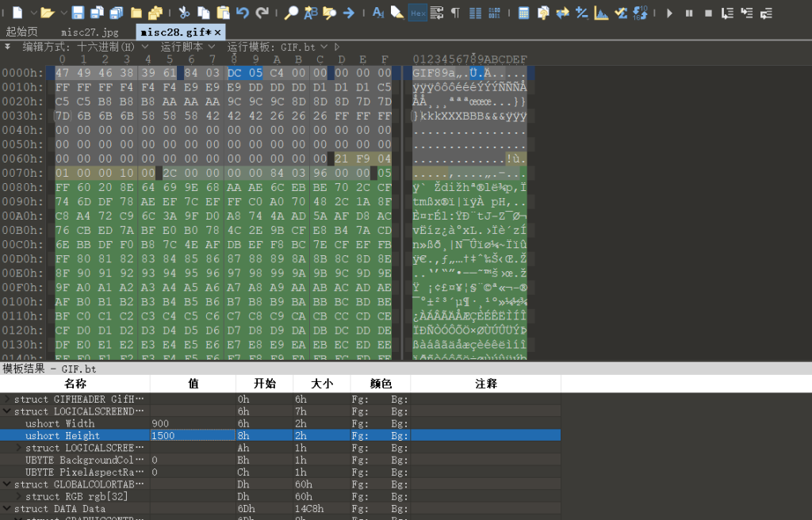This screenshot has width=812, height=520.
Task: Open the Histogram tool
Action: click(601, 13)
